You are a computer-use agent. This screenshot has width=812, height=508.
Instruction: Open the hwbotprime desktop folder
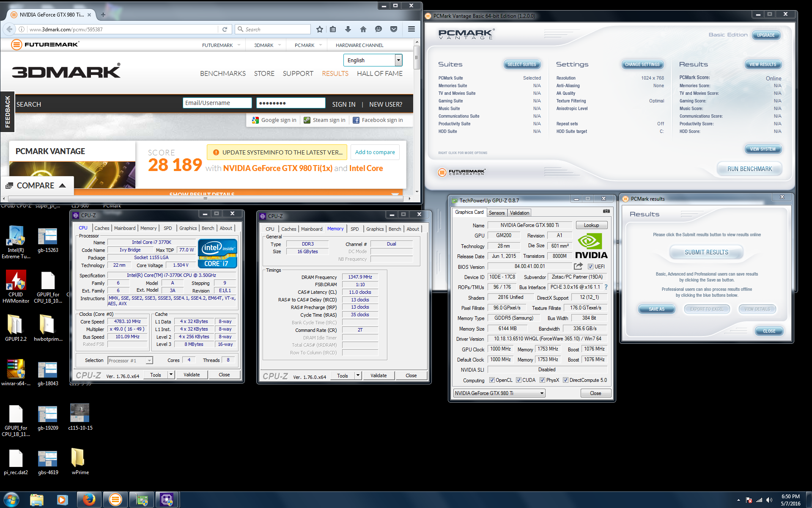point(48,328)
